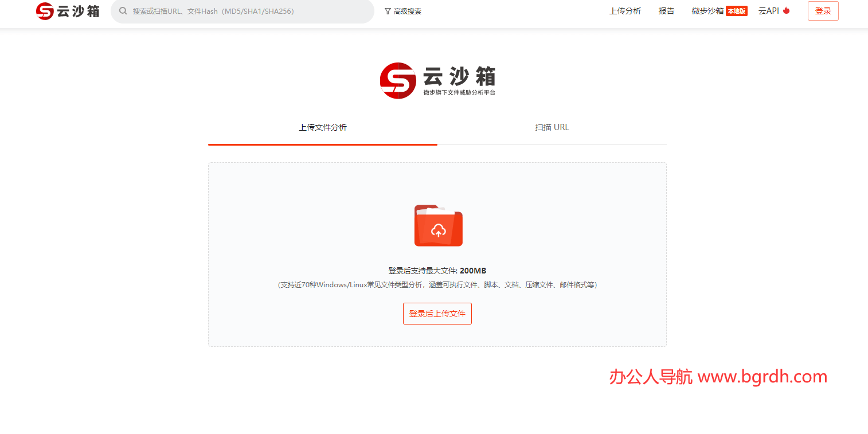Open the 云API menu item

(768, 11)
